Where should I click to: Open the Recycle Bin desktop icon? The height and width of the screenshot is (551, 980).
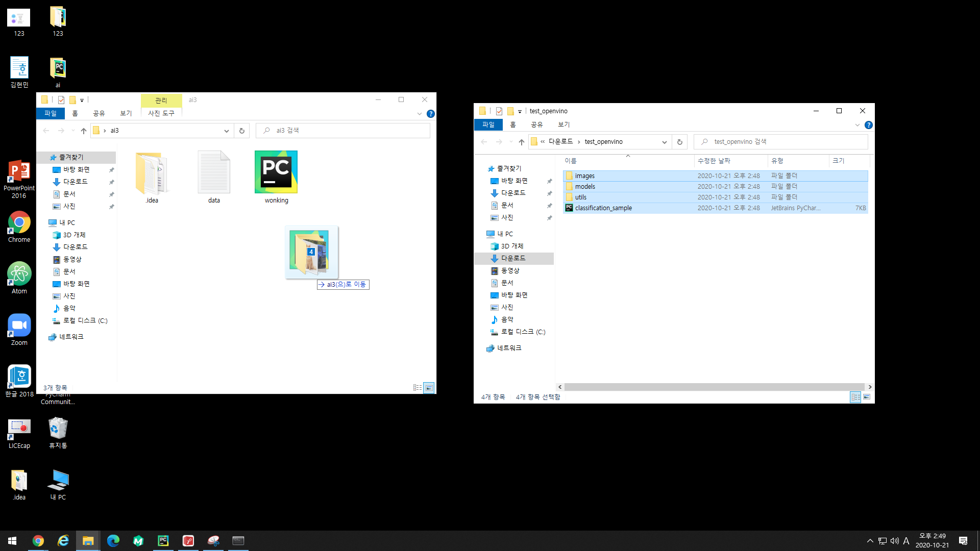[58, 429]
